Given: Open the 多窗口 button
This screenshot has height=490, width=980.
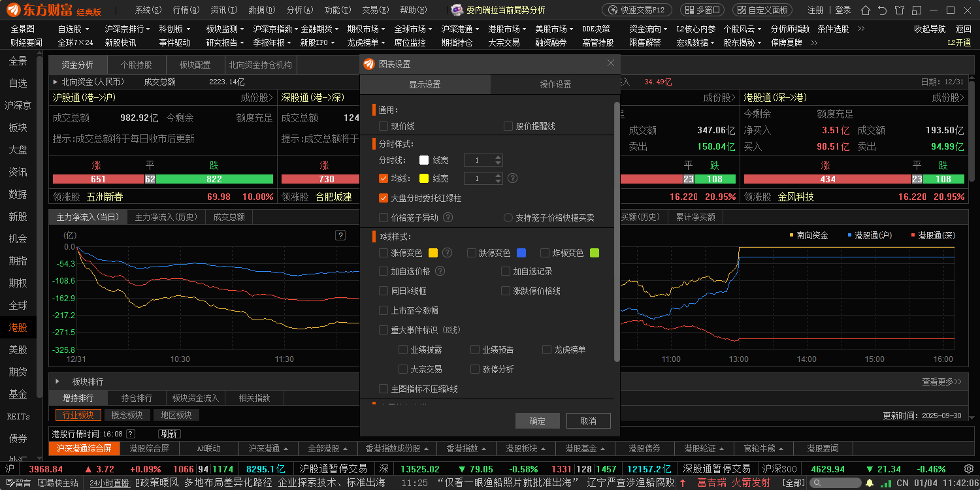Looking at the screenshot, I should coord(702,10).
